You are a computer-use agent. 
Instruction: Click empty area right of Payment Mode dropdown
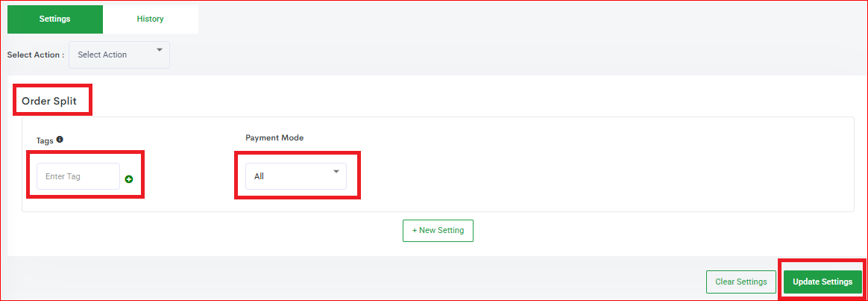(x=597, y=176)
